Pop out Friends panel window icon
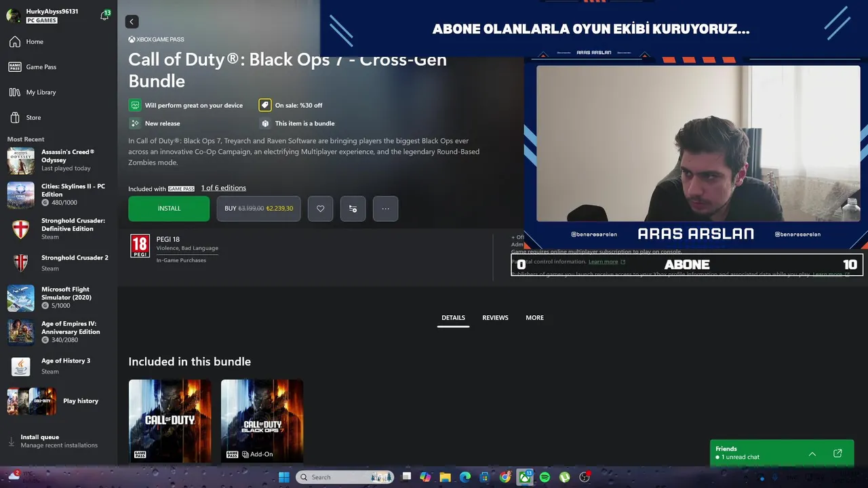This screenshot has width=868, height=488. (x=837, y=453)
